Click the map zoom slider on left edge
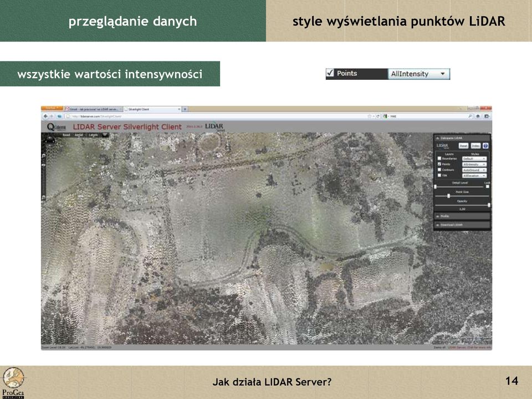This screenshot has height=399, width=532. pos(43,176)
